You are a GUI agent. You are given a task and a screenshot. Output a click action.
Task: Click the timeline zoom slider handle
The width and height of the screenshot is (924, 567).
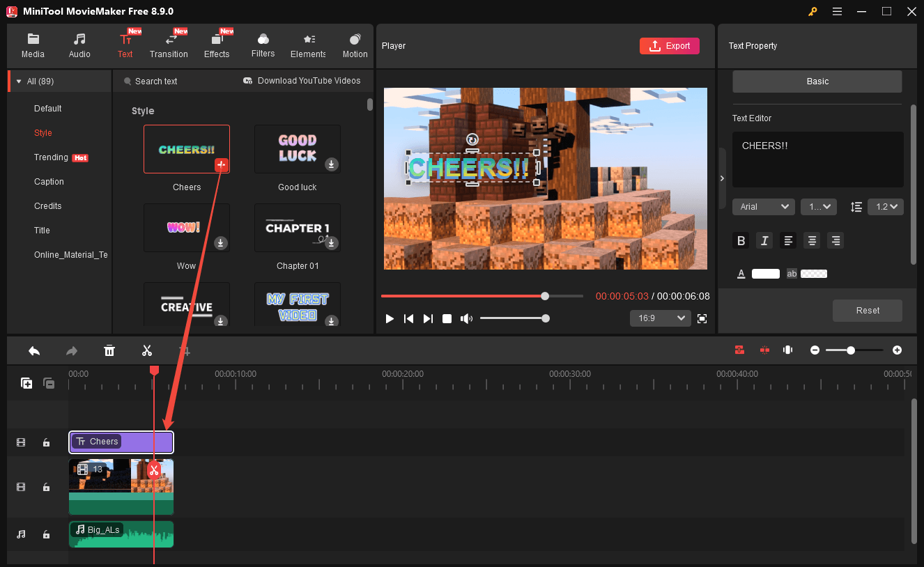[851, 350]
